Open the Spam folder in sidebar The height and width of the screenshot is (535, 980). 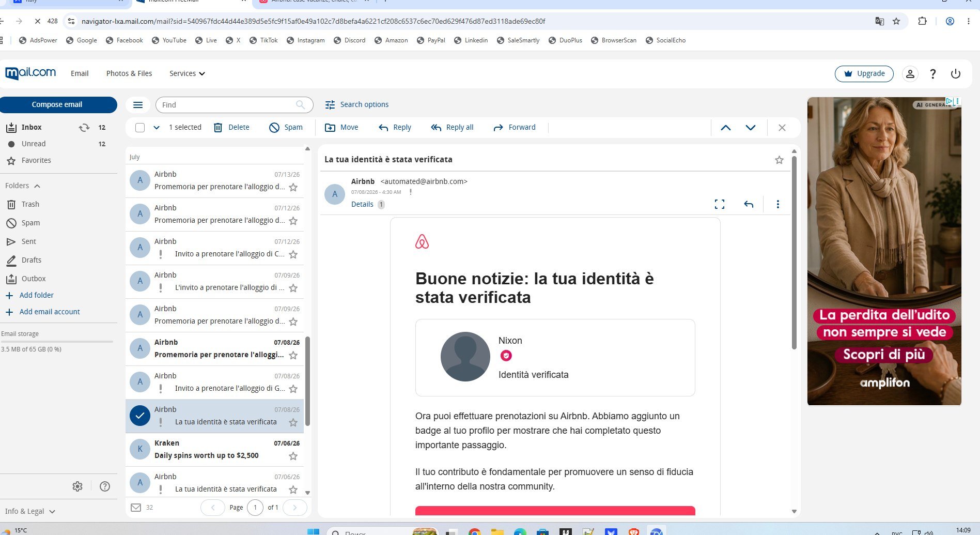click(x=30, y=223)
